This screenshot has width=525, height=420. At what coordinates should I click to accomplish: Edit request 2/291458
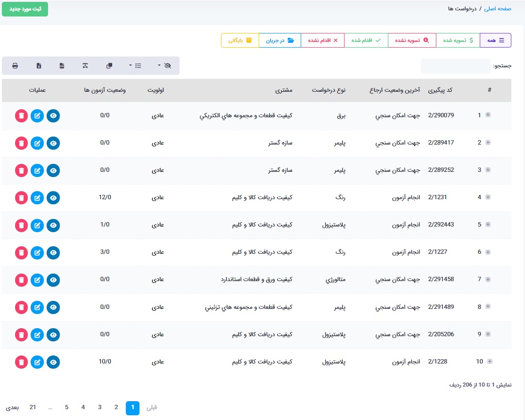[x=37, y=280]
